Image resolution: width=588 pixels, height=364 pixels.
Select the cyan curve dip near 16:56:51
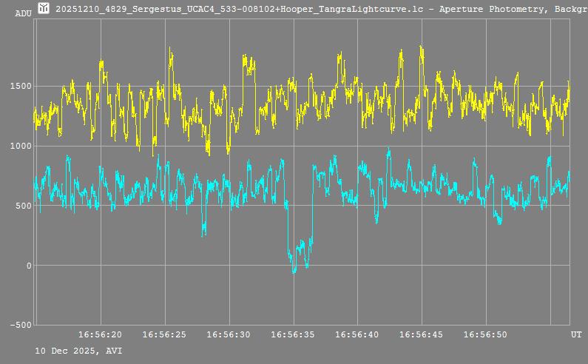pyautogui.click(x=499, y=220)
